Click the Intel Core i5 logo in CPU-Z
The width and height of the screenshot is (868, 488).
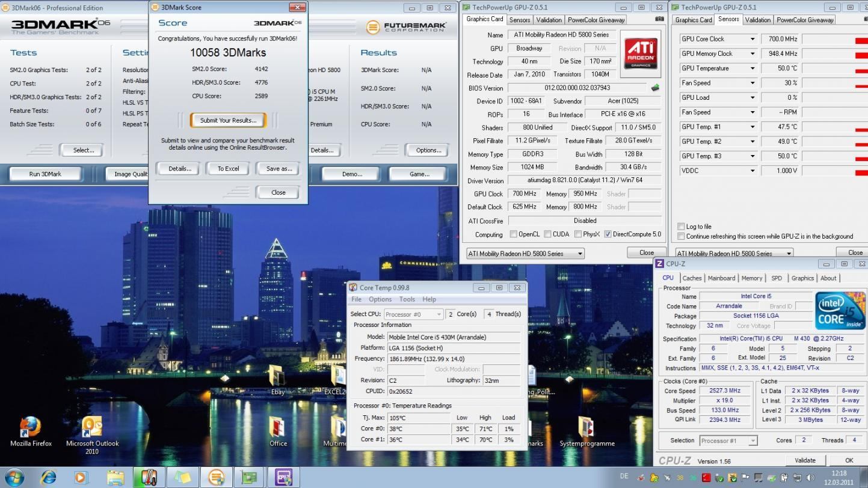pyautogui.click(x=840, y=310)
